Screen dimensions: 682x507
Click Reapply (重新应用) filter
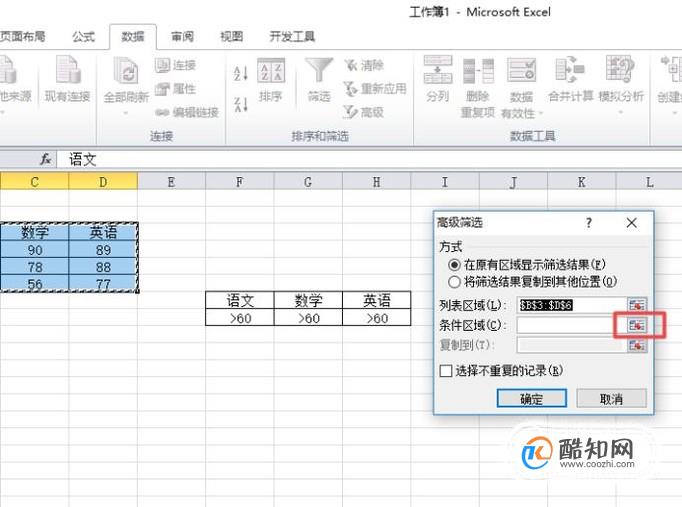coord(374,89)
